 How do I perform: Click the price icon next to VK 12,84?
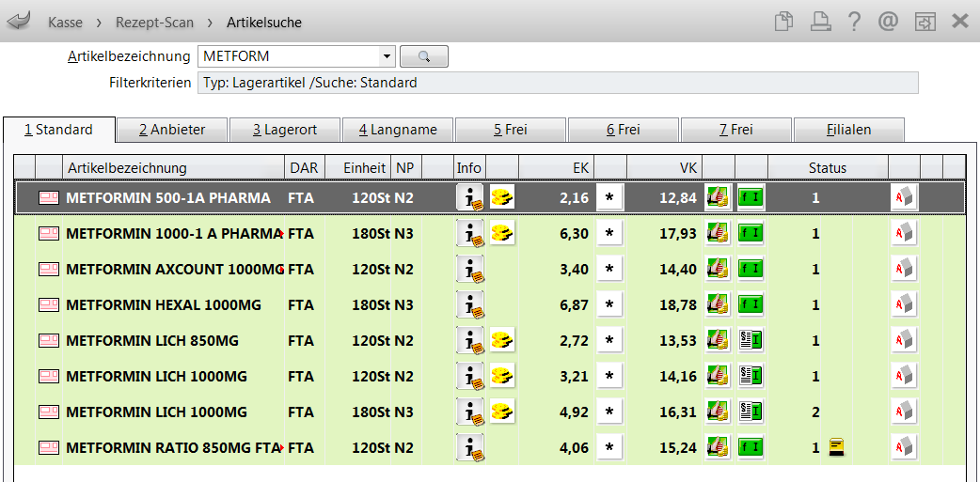[x=719, y=198]
